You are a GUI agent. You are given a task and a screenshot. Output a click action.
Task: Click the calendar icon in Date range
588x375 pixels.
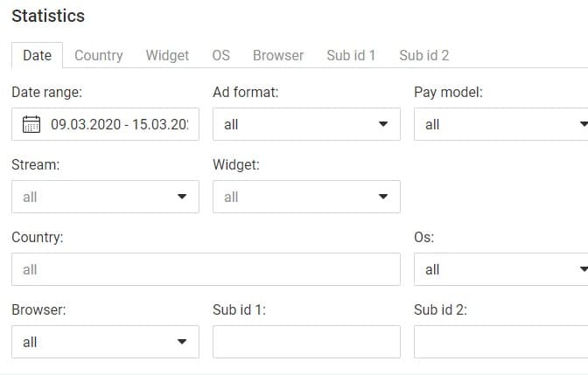(31, 124)
